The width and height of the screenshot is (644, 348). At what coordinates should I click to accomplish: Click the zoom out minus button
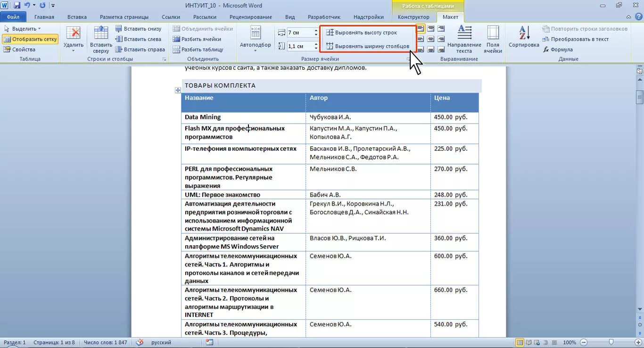pos(584,342)
